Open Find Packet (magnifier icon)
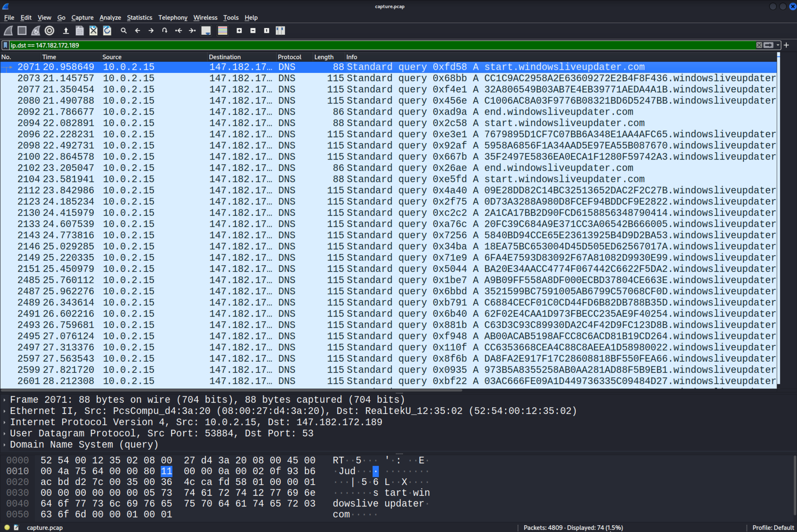 (124, 31)
